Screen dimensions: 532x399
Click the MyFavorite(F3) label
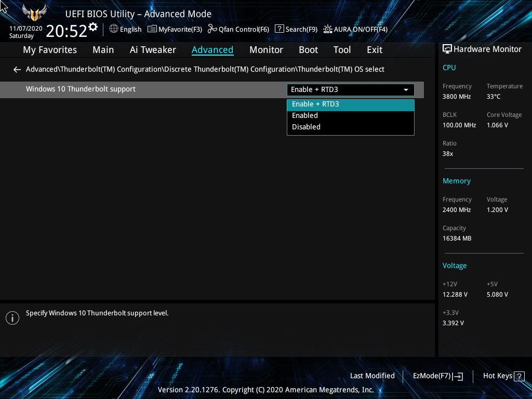pos(180,30)
